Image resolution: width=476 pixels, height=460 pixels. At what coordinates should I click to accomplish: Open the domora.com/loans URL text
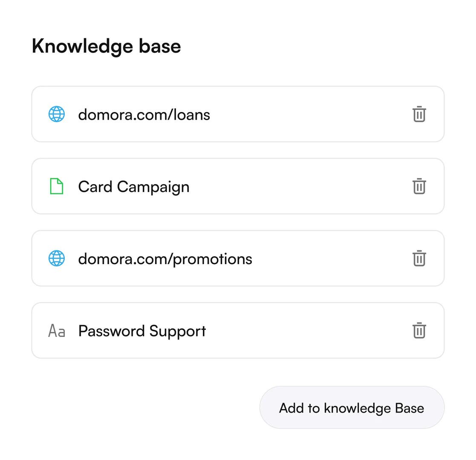click(x=144, y=115)
